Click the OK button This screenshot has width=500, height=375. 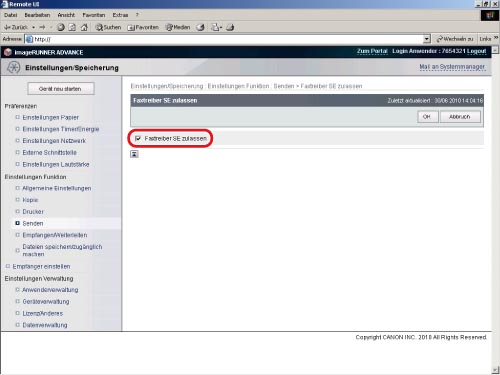point(427,117)
